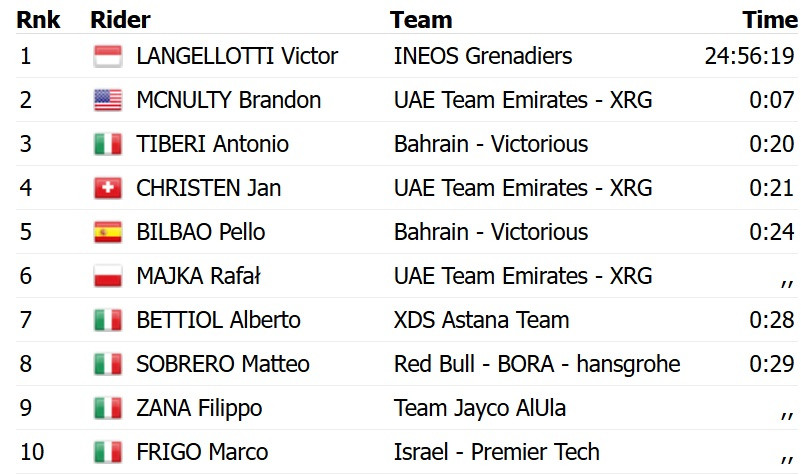Open the XDS Astana Team page
The image size is (801, 475).
[481, 320]
